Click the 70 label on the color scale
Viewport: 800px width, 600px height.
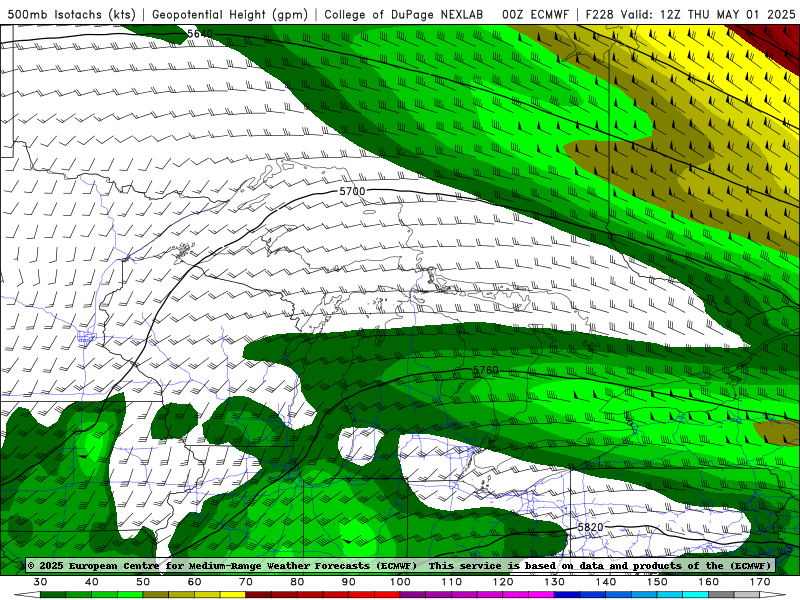[246, 582]
